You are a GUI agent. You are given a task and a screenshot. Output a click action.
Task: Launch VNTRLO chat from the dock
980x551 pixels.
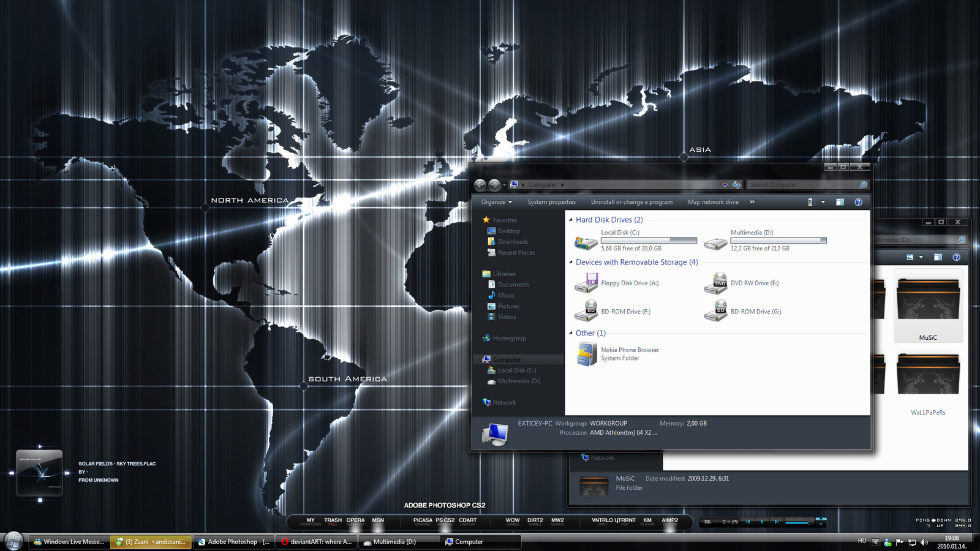tap(603, 522)
